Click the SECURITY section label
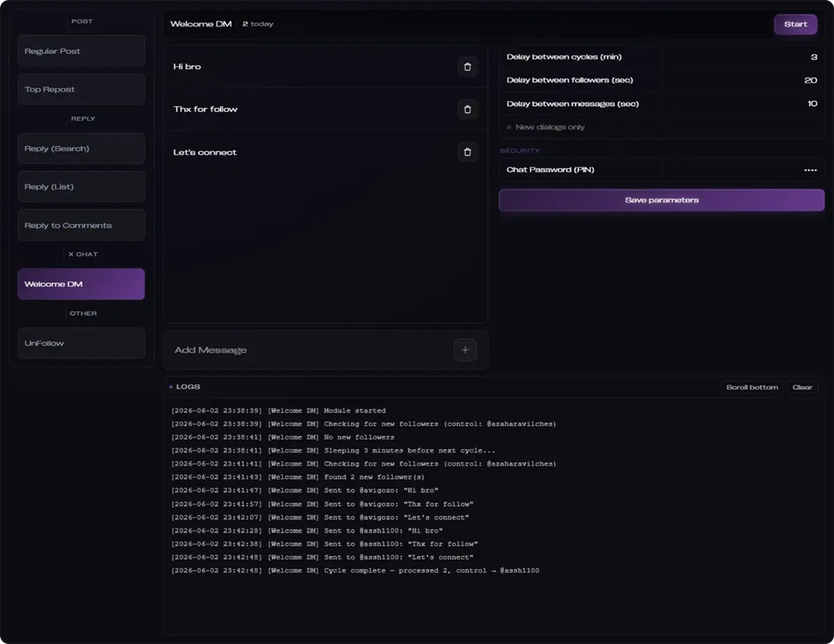 click(x=520, y=151)
